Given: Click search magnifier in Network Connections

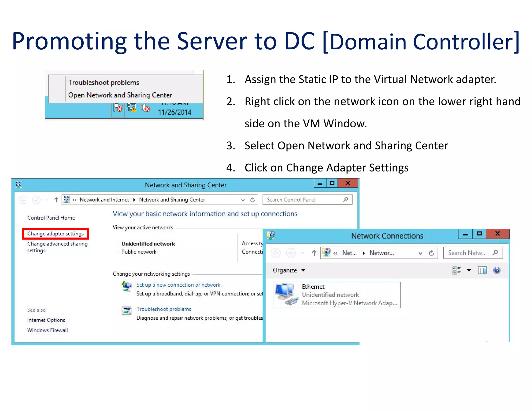Looking at the screenshot, I should [495, 253].
